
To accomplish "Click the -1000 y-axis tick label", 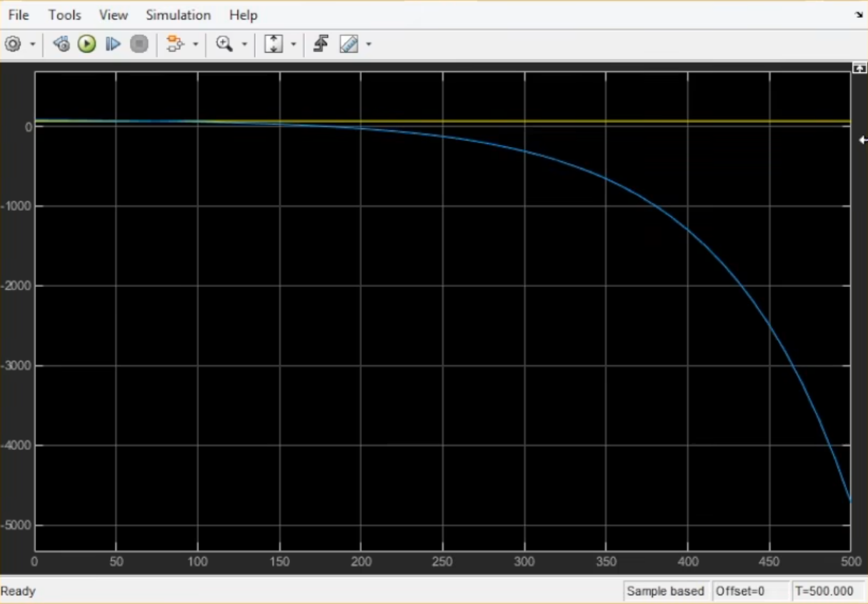I will 16,207.
